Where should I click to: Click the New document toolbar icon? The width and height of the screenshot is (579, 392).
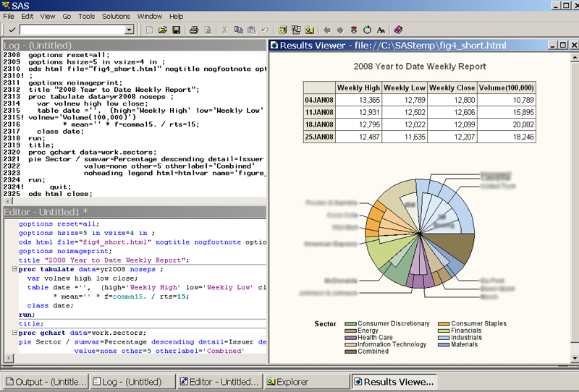click(149, 30)
